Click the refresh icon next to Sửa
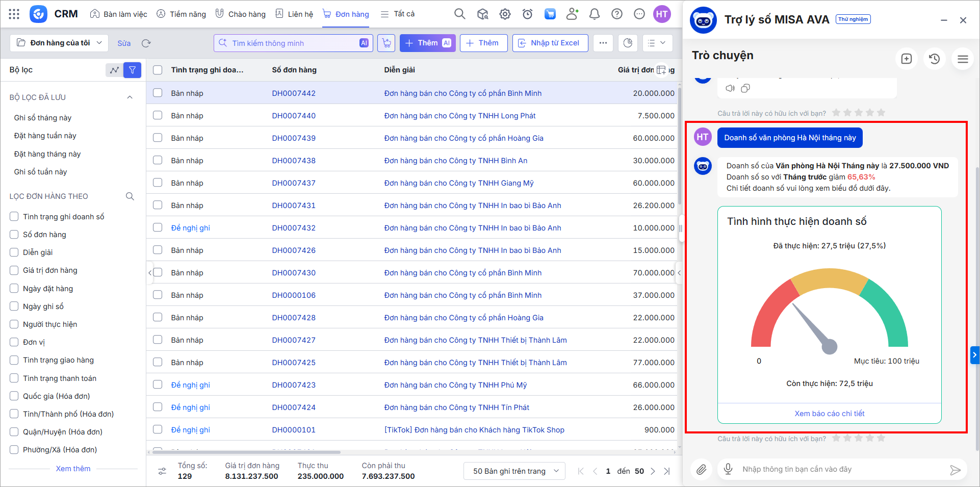The image size is (980, 487). (x=146, y=43)
